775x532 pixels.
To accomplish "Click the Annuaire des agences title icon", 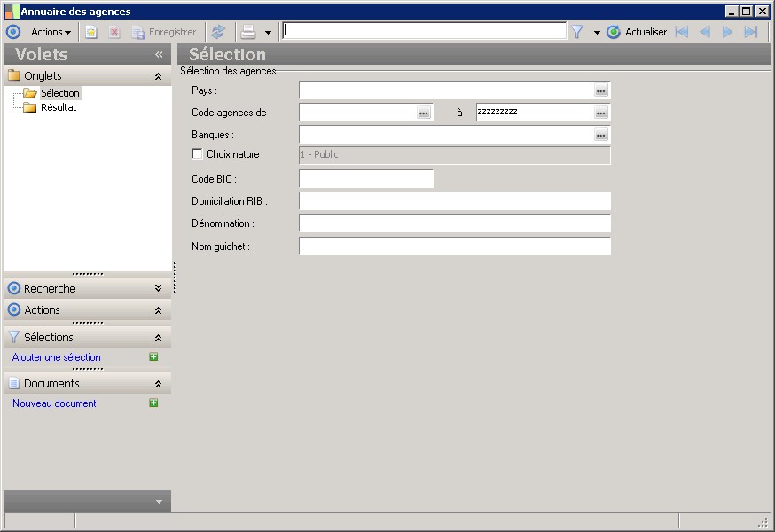I will click(x=12, y=12).
